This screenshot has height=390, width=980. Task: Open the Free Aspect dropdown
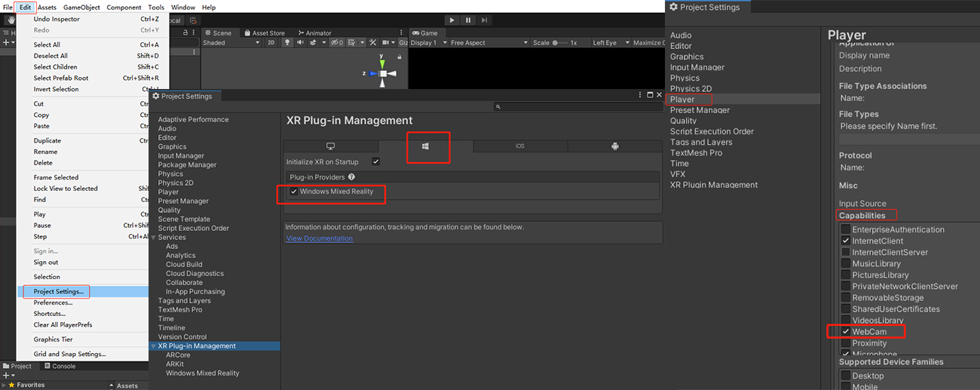coord(488,43)
